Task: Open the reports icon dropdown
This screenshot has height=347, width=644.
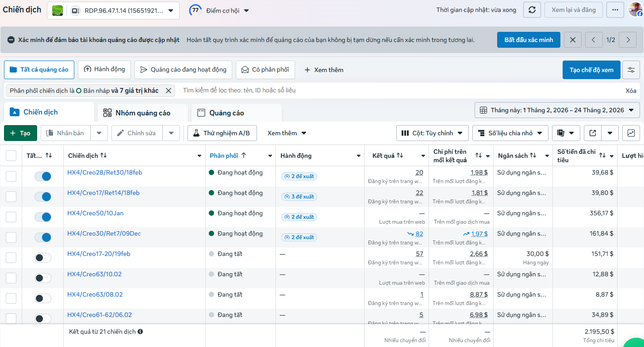Action: 566,133
